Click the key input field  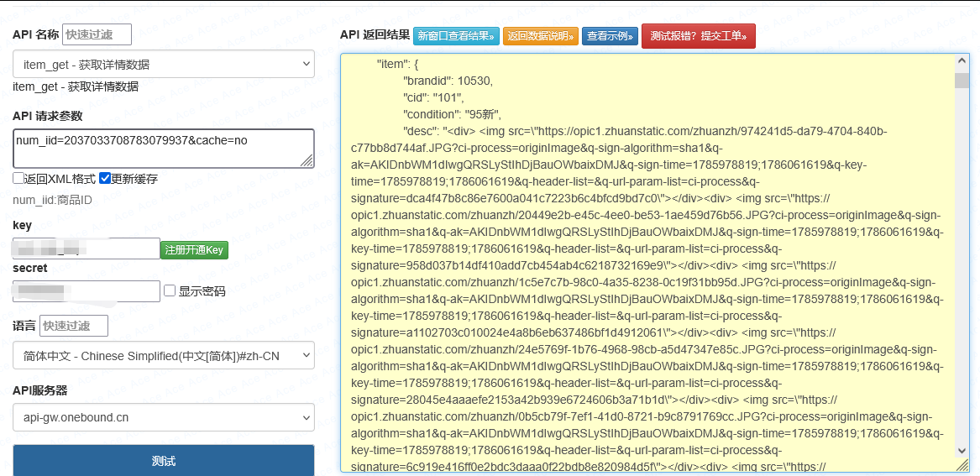86,248
